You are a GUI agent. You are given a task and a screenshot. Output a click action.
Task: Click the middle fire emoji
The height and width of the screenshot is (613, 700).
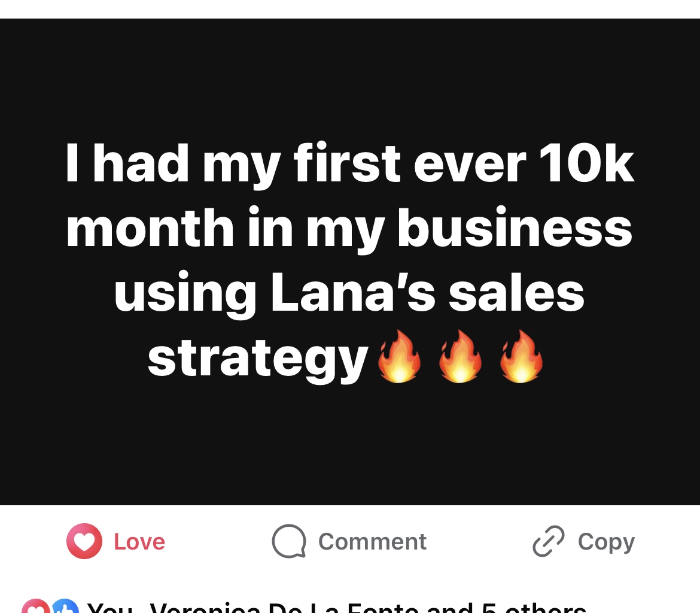[460, 357]
